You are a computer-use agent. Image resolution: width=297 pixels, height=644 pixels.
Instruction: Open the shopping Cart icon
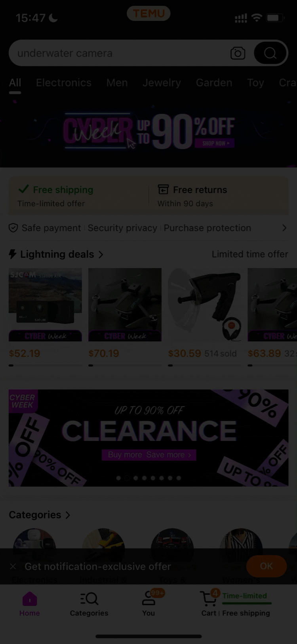pyautogui.click(x=208, y=600)
